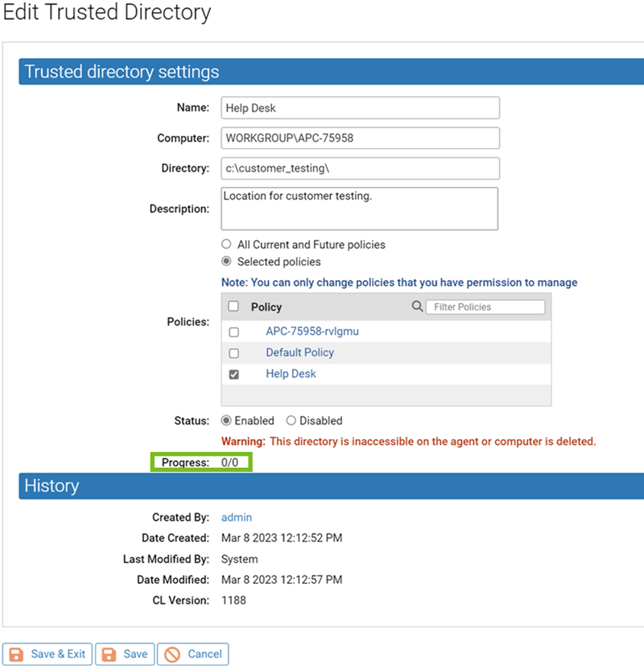Check the Default Policy checkbox
Viewport: 644px width, 666px height.
(x=233, y=353)
